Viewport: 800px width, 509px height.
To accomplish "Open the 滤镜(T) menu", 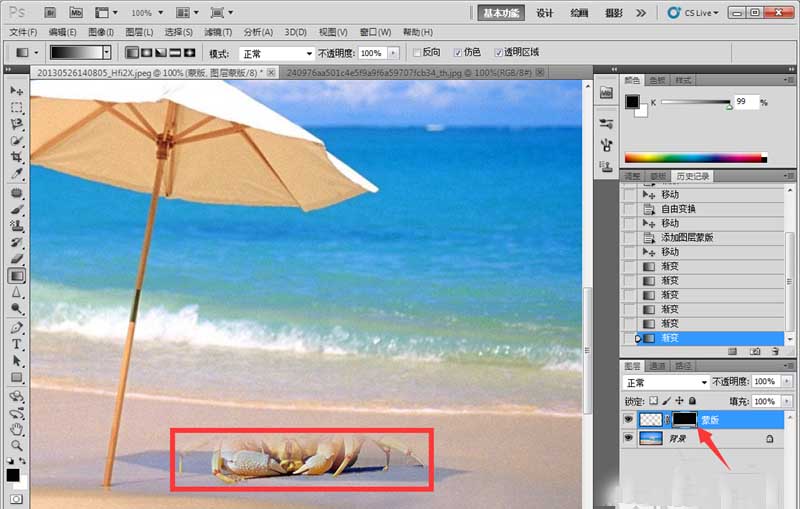I will click(218, 32).
